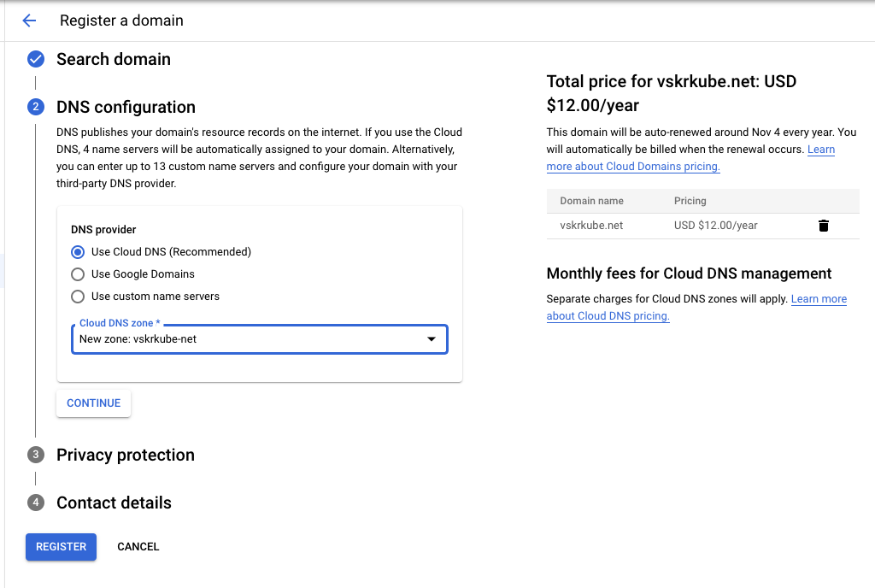Image resolution: width=875 pixels, height=588 pixels.
Task: Click the step 2 DNS configuration badge
Action: [x=36, y=107]
